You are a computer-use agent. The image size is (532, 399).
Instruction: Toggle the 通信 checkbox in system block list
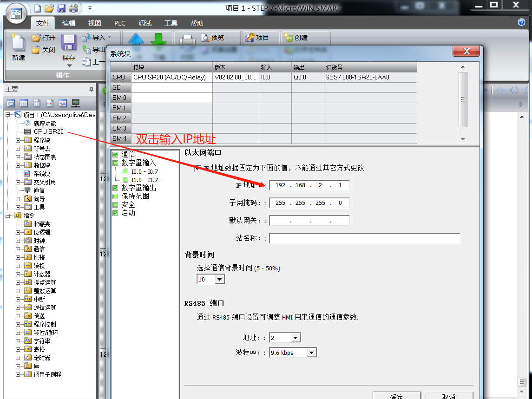pos(115,155)
